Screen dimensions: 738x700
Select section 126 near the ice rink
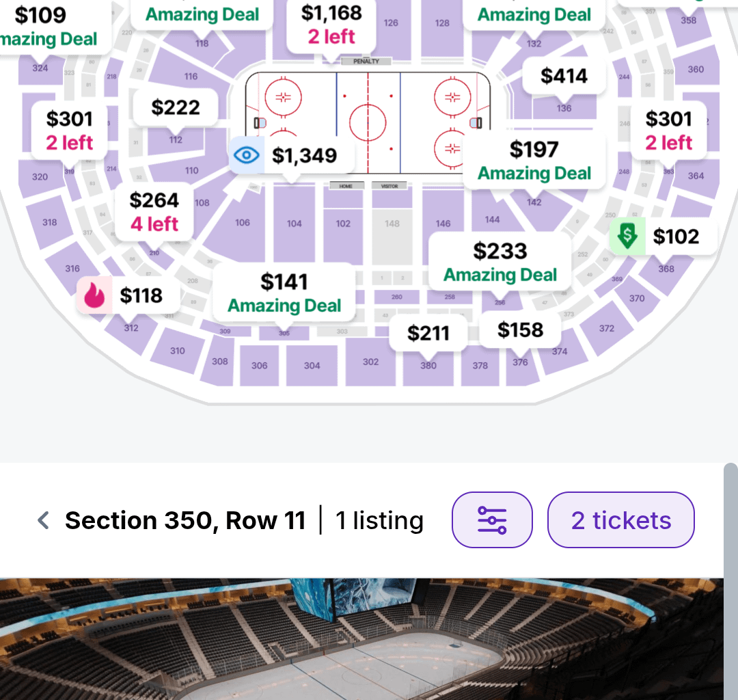pos(392,23)
